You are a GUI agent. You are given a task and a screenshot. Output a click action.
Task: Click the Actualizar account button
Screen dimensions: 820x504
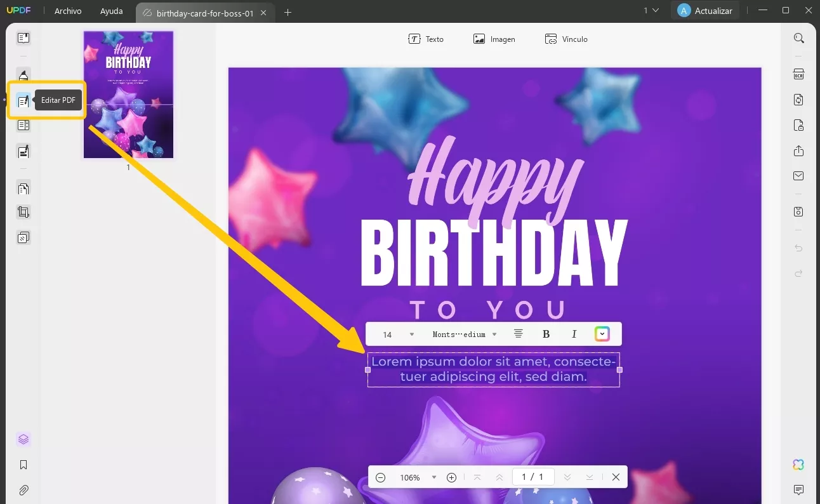click(x=705, y=11)
